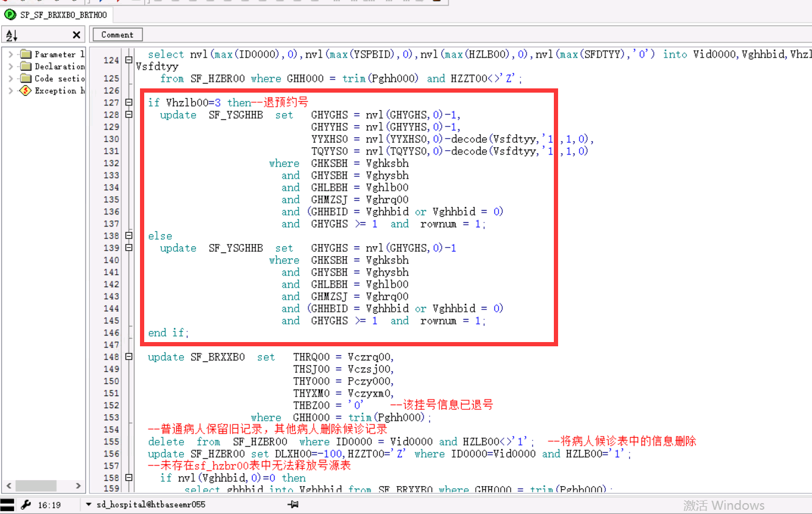
Task: Select the Parameter list folder in the tree
Action: tap(52, 54)
